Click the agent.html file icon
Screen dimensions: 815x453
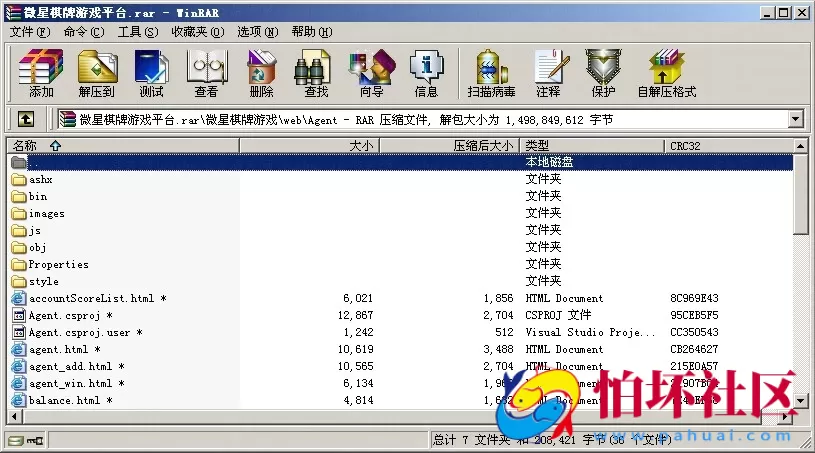coord(19,349)
